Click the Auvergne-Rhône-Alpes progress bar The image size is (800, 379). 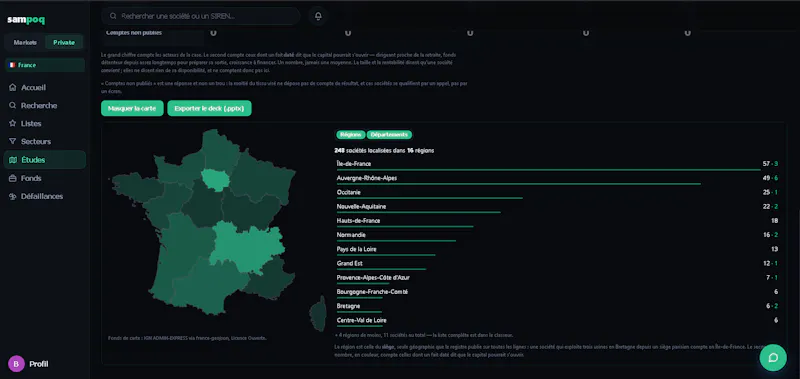click(519, 184)
